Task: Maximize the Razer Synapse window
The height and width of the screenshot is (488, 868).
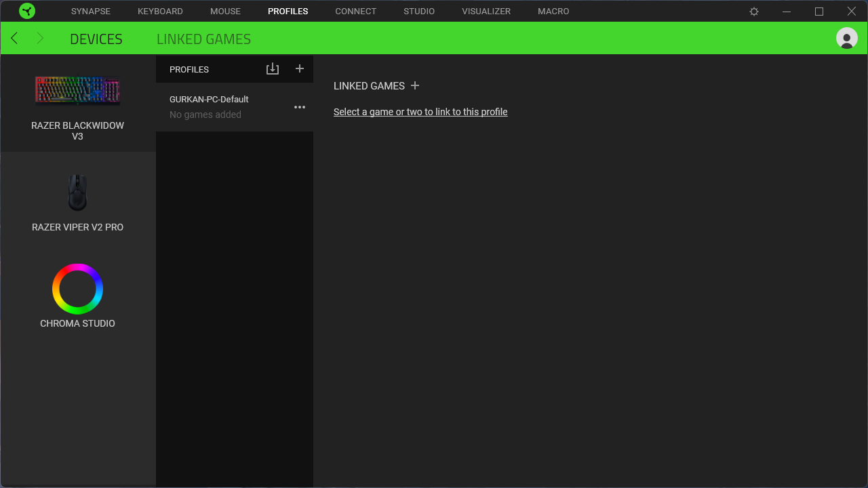Action: 819,12
